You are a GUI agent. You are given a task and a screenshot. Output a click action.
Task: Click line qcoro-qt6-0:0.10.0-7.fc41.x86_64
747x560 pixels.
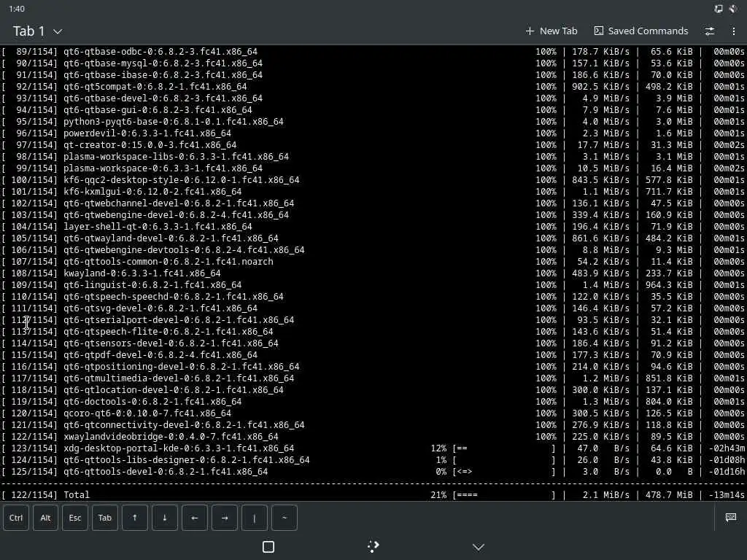tap(147, 413)
